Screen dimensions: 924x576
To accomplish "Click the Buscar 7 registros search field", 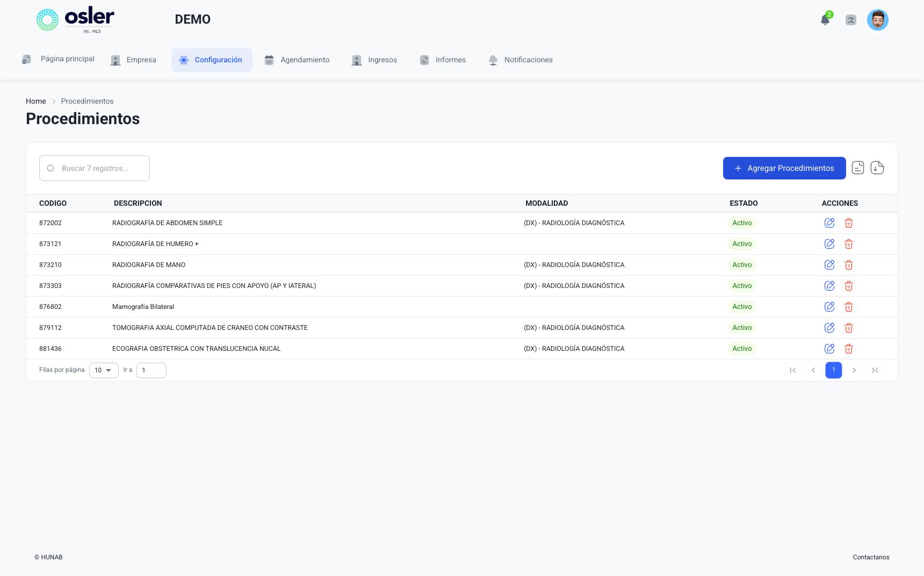I will [95, 168].
